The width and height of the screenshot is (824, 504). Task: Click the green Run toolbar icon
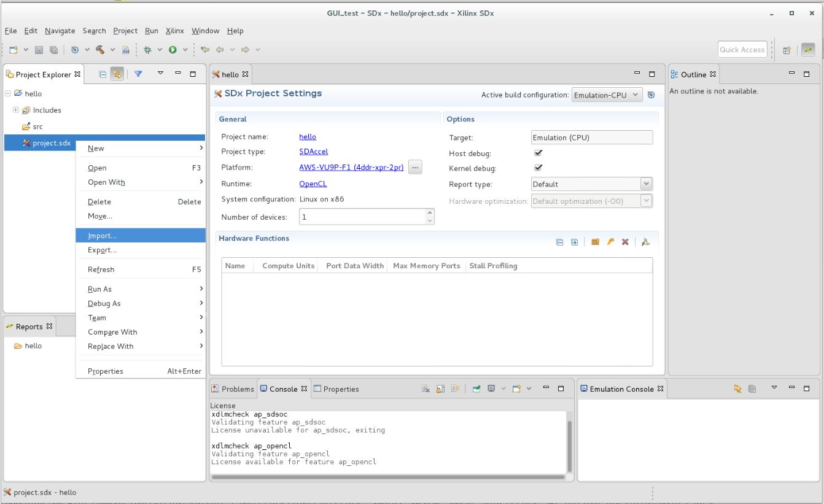(x=173, y=50)
